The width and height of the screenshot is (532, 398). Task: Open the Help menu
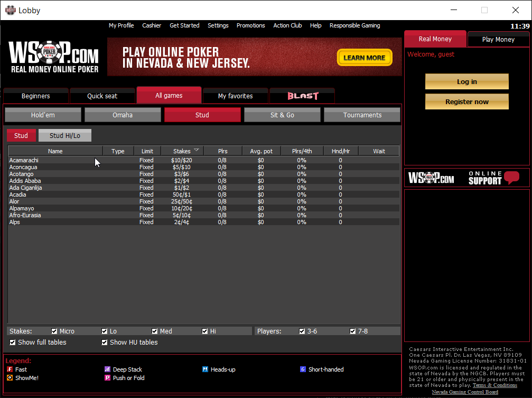click(x=315, y=25)
